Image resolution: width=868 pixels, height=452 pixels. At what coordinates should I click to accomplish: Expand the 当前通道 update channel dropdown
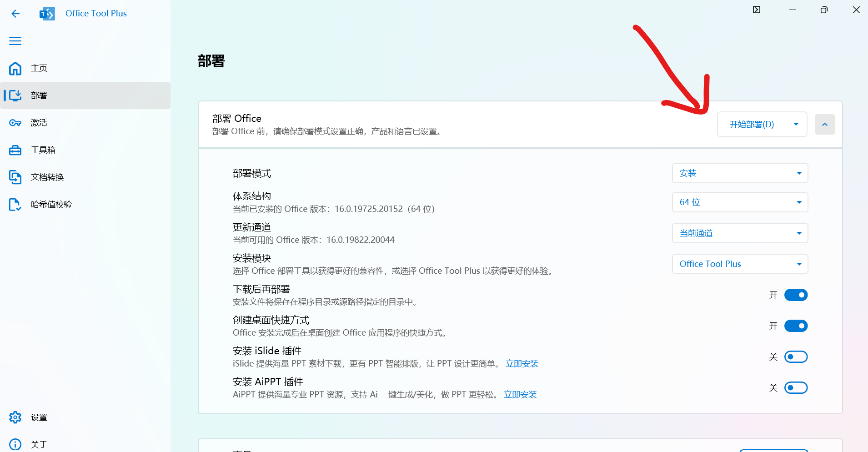[x=740, y=233]
